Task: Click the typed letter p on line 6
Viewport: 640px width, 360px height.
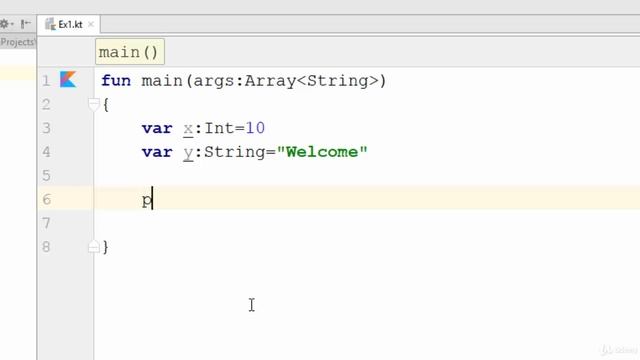Action: [147, 201]
